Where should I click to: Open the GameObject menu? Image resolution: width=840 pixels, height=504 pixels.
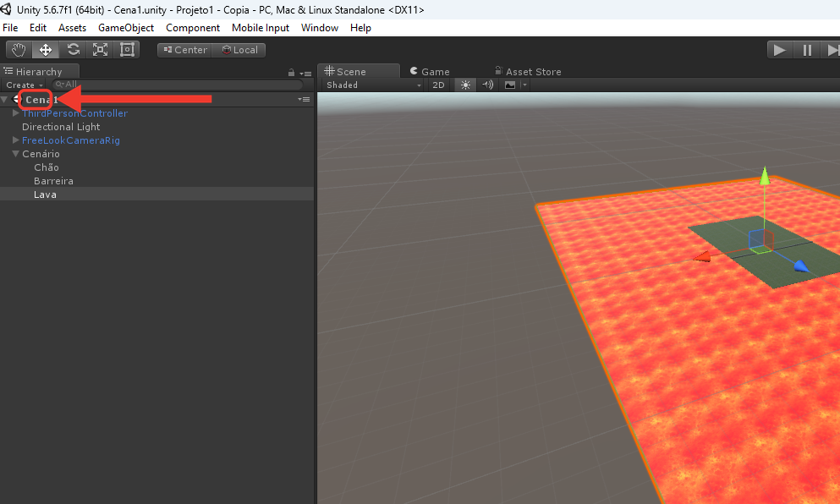pyautogui.click(x=126, y=28)
